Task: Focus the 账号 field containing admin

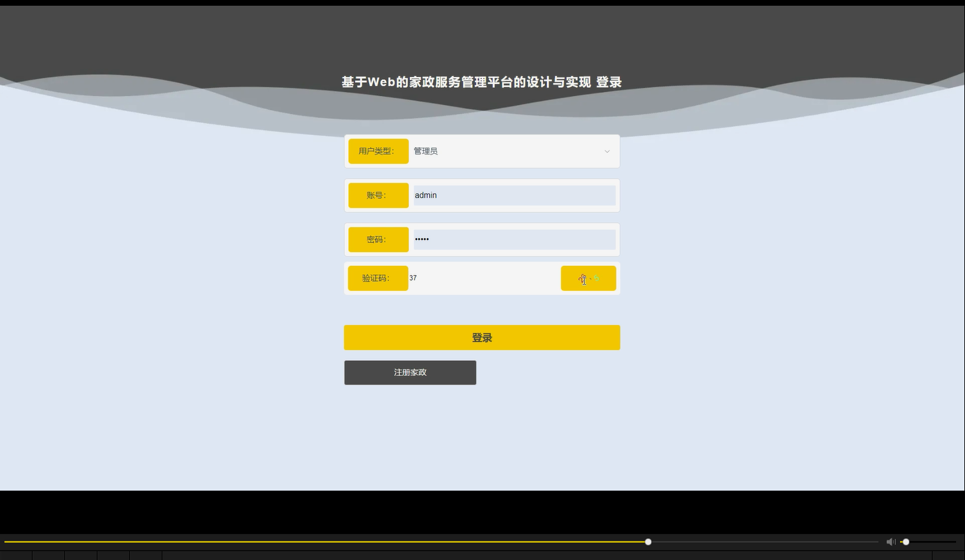Action: [514, 195]
